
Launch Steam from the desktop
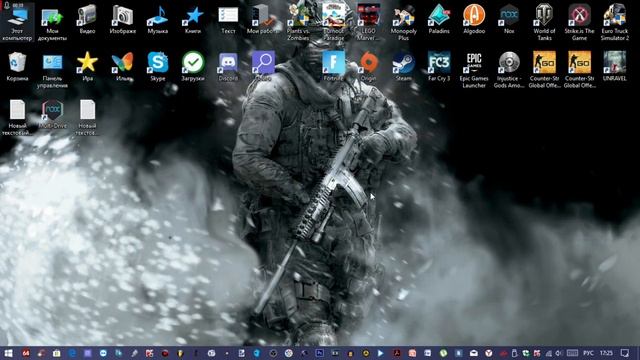(404, 67)
